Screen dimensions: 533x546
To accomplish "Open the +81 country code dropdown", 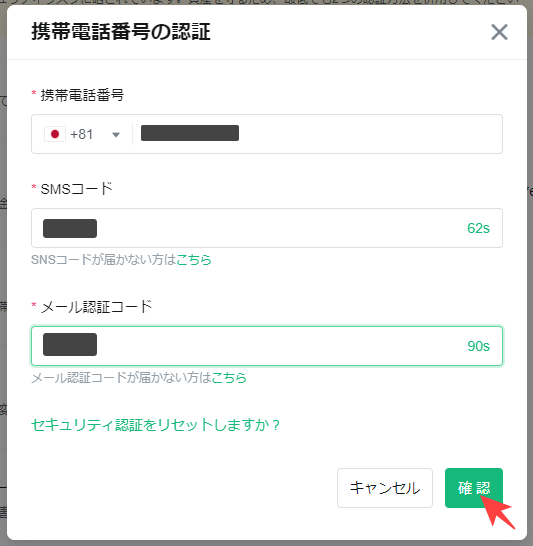I will pos(82,134).
